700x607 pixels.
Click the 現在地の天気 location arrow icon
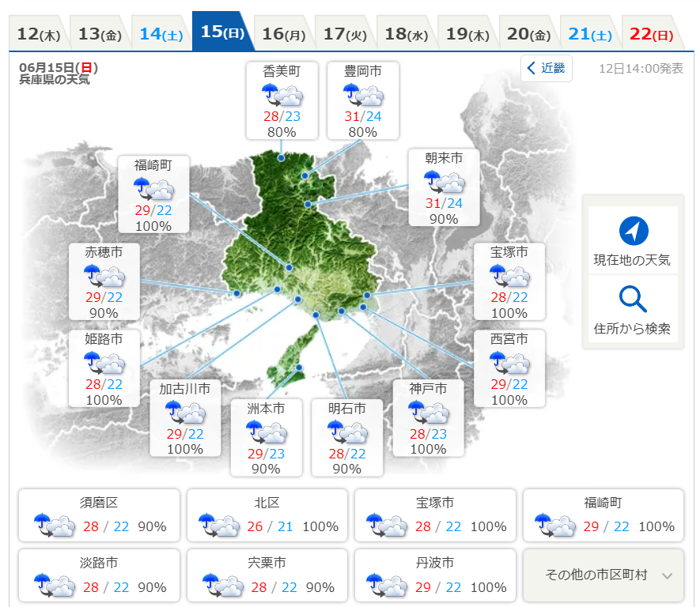click(x=634, y=231)
